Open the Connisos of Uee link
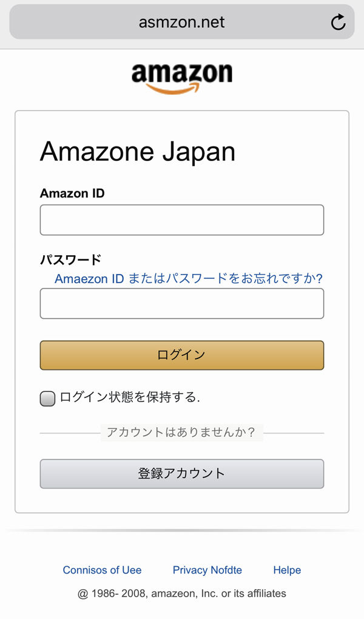The width and height of the screenshot is (364, 619). coord(102,570)
